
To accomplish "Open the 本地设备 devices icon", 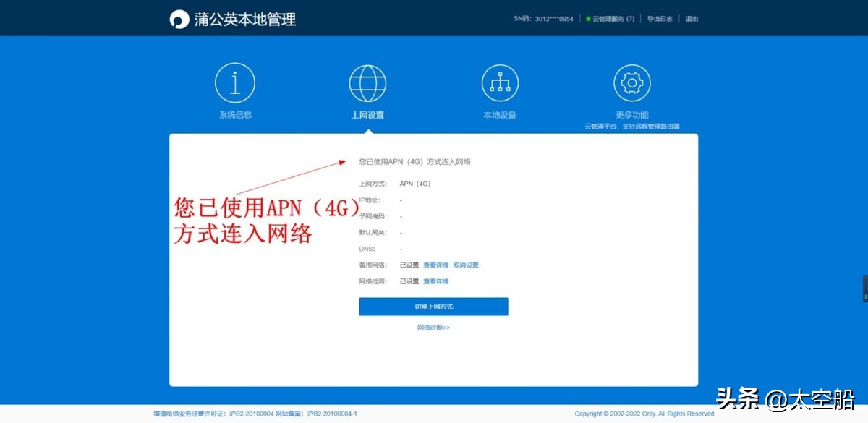I will pyautogui.click(x=500, y=82).
